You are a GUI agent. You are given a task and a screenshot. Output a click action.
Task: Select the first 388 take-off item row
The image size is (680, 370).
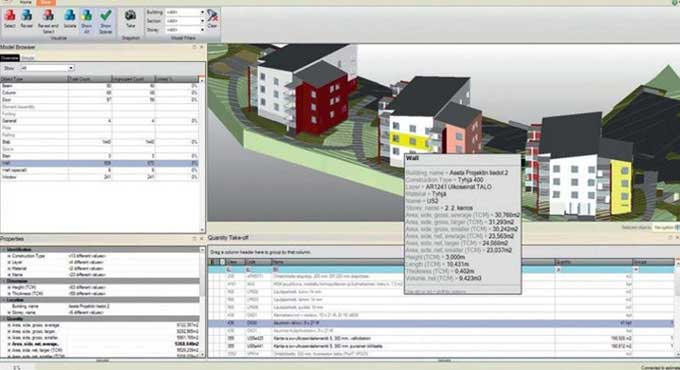(x=441, y=338)
